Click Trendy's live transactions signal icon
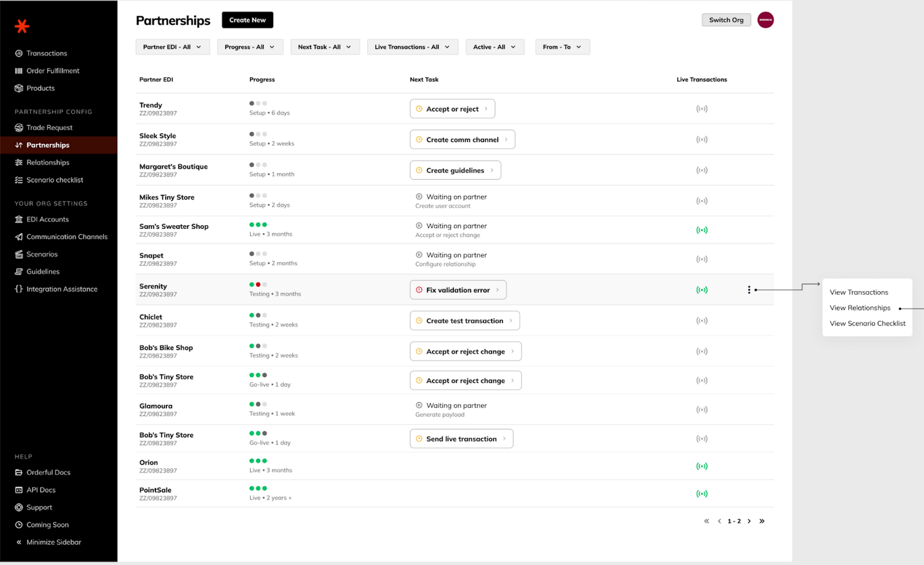Image resolution: width=924 pixels, height=565 pixels. tap(701, 109)
